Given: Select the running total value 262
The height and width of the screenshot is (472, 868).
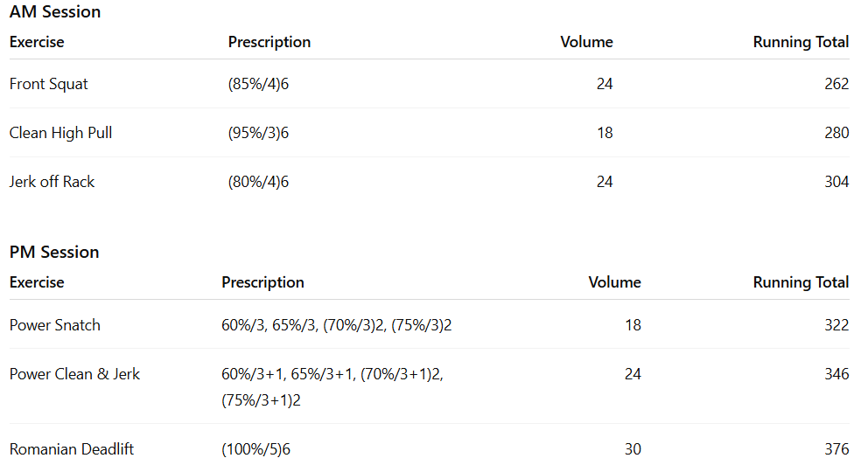Looking at the screenshot, I should coord(836,84).
